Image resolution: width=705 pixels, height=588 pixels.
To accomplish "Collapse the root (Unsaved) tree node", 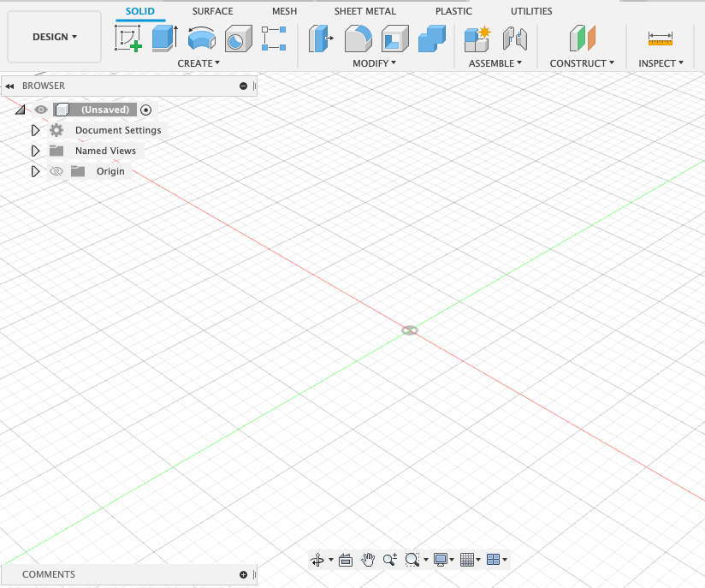I will [x=21, y=110].
